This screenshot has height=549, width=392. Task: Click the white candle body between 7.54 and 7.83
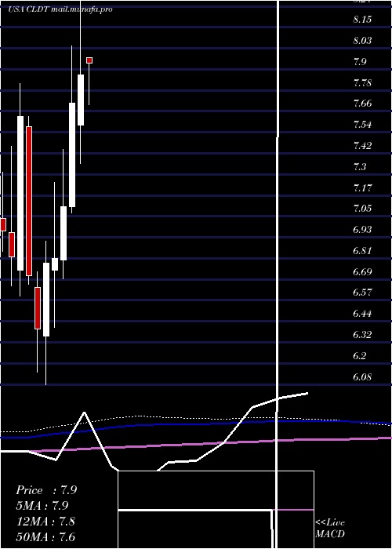(81, 100)
